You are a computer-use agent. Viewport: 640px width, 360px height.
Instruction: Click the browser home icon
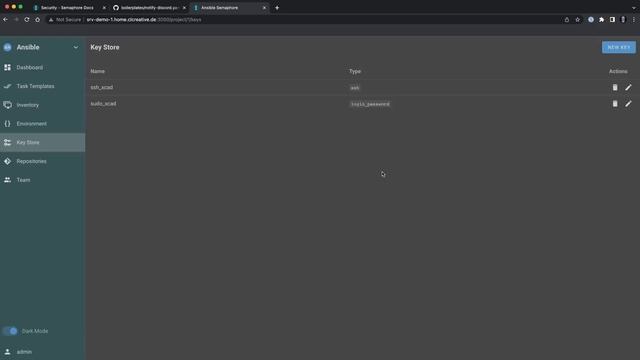(x=38, y=20)
